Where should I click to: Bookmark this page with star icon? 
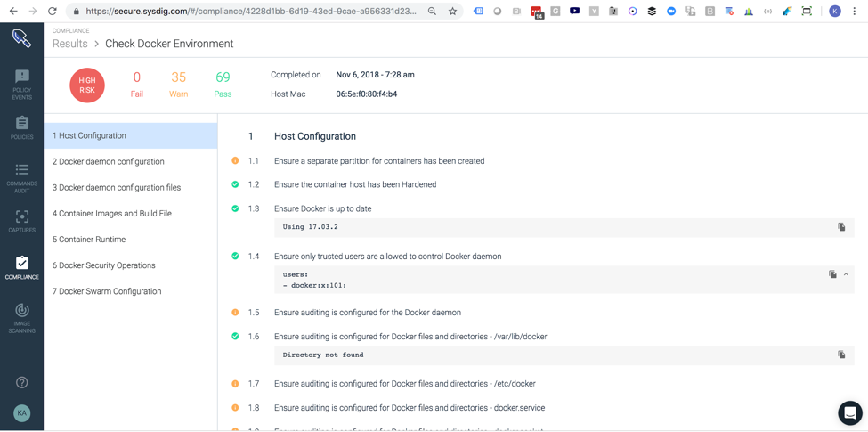coord(452,11)
